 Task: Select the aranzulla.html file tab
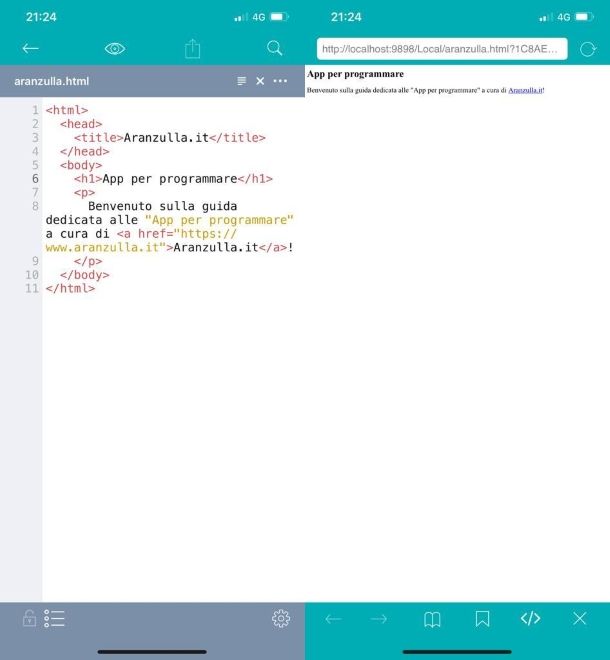click(x=52, y=81)
